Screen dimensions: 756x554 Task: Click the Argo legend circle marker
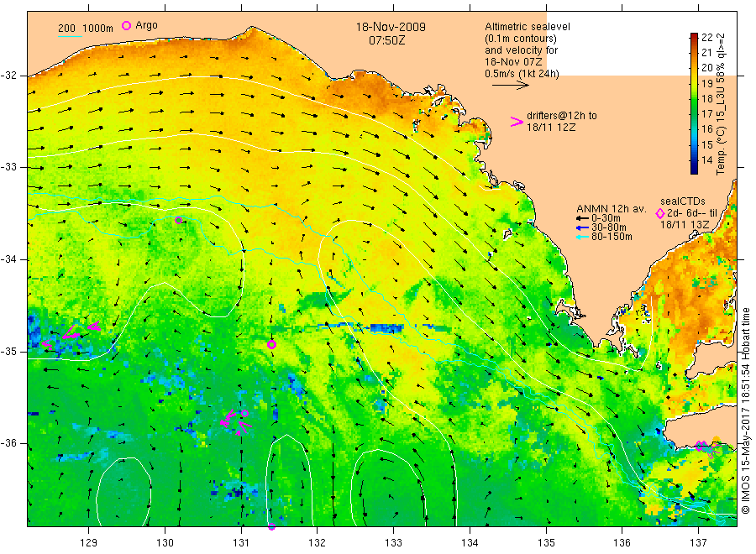pos(126,25)
